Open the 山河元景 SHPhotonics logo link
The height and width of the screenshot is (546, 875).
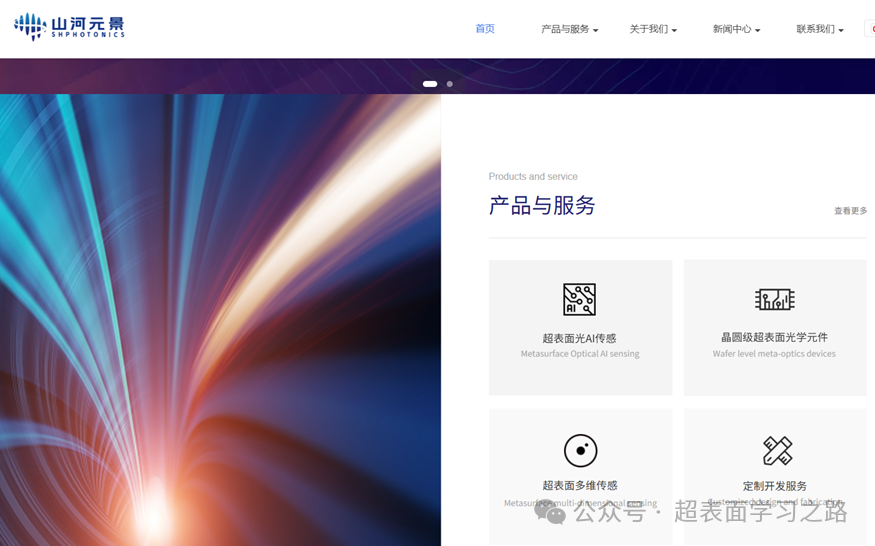tap(69, 27)
